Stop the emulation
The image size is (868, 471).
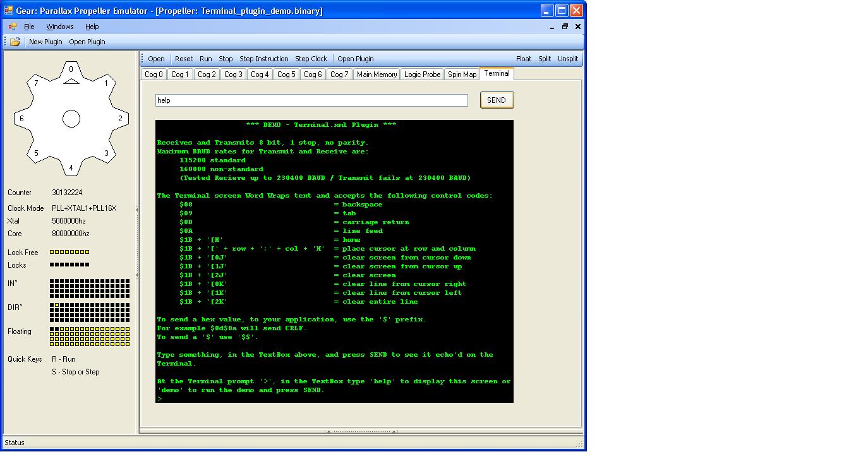tap(225, 58)
